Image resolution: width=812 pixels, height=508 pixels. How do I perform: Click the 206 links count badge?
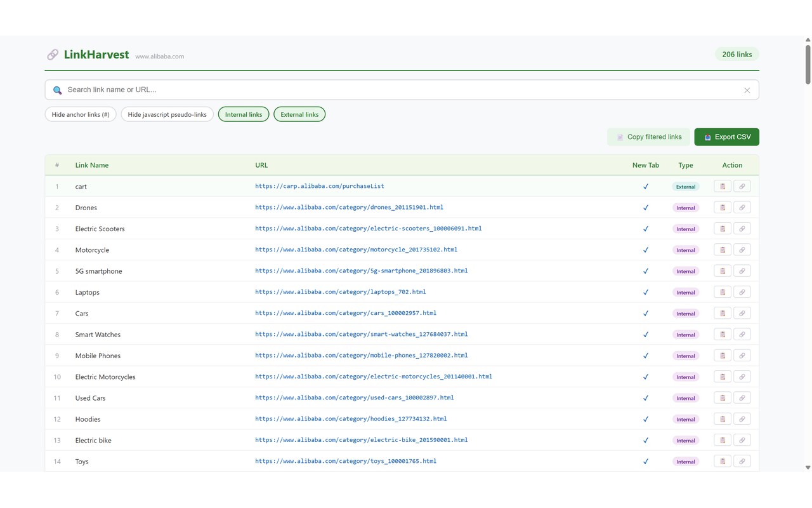[x=737, y=55]
